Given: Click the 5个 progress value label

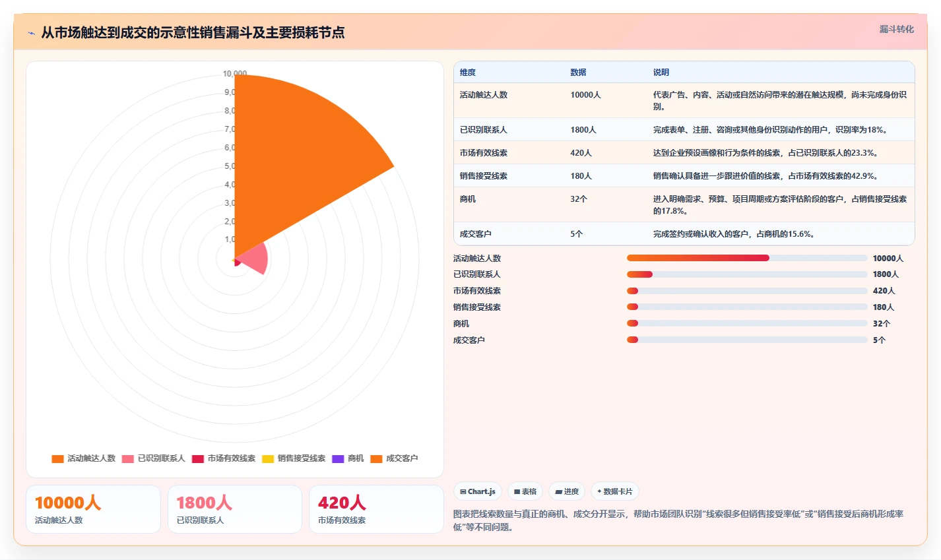Looking at the screenshot, I should point(879,340).
